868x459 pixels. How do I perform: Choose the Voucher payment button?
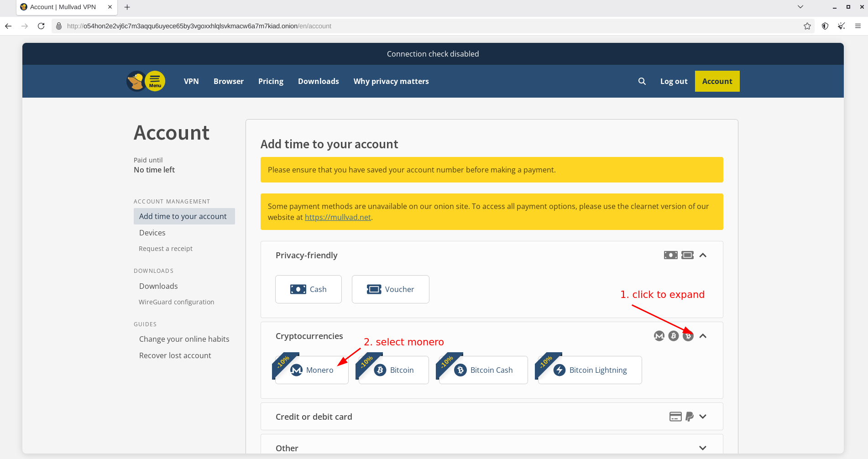[x=390, y=289]
